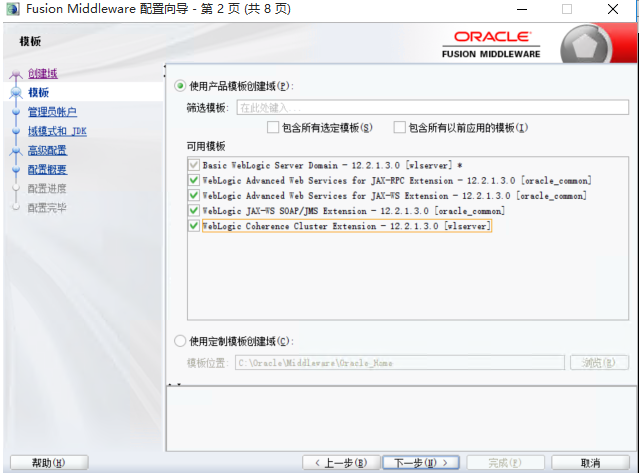Click 上一步 back button
This screenshot has height=476, width=640.
(341, 463)
